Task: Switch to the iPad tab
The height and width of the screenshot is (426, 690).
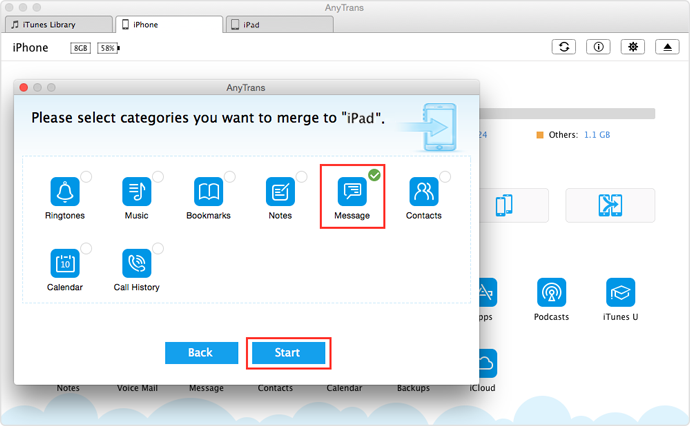Action: pos(279,25)
